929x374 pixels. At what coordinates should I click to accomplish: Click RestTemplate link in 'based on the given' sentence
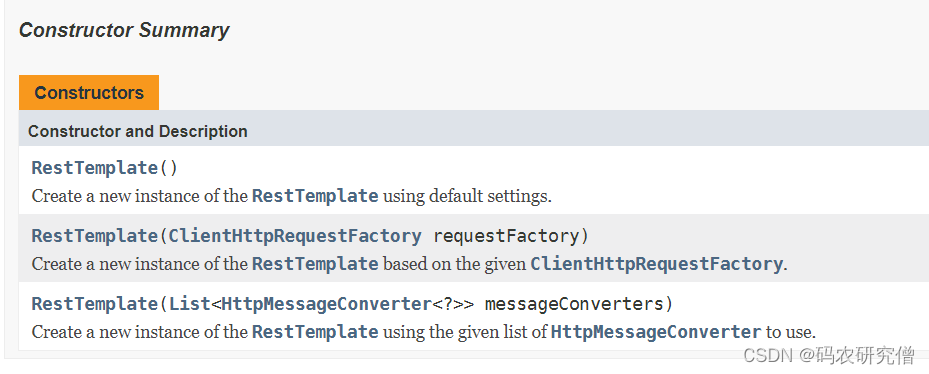[315, 264]
